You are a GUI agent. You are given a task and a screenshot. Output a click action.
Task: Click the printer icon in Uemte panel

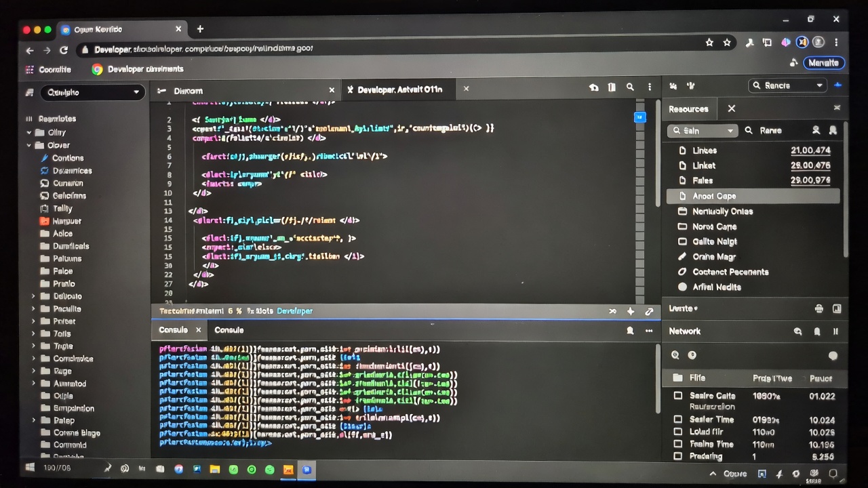(x=818, y=309)
